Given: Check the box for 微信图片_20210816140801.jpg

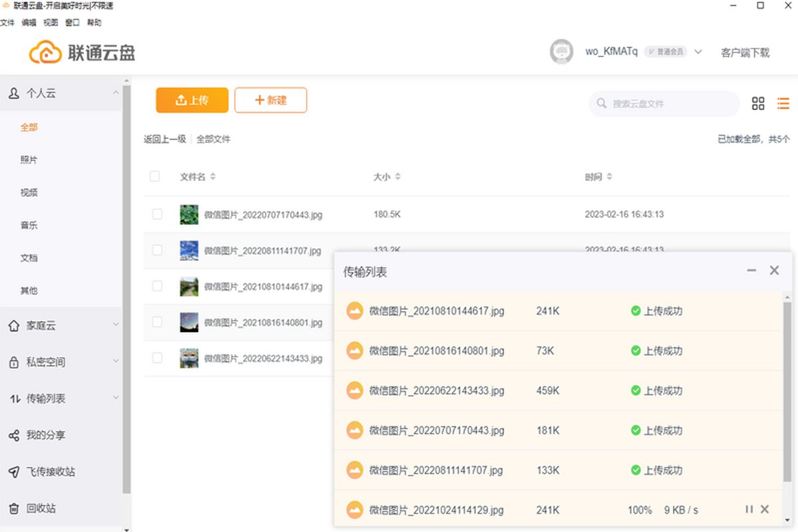Looking at the screenshot, I should point(157,322).
